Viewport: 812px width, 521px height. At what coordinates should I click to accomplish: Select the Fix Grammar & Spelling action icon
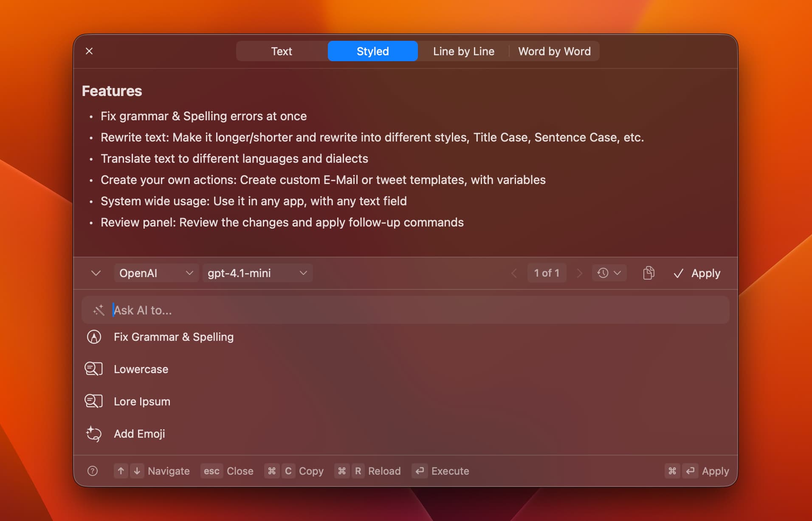click(x=93, y=337)
